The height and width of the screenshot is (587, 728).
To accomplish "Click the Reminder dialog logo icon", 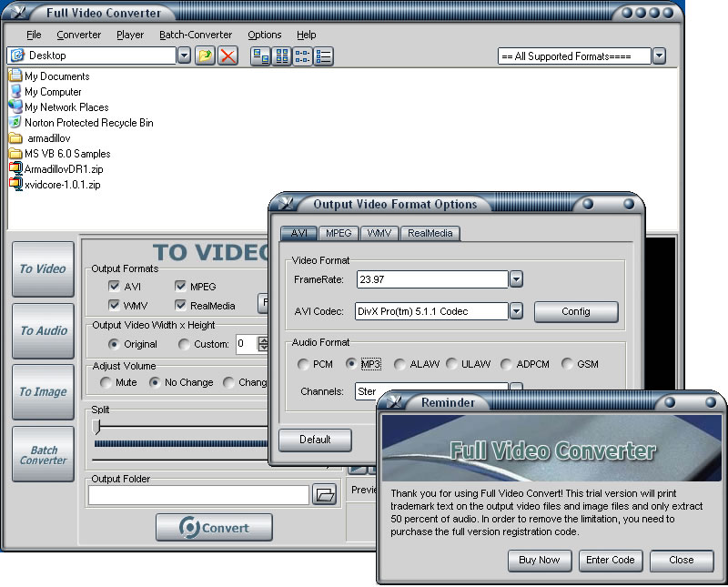I will [394, 401].
